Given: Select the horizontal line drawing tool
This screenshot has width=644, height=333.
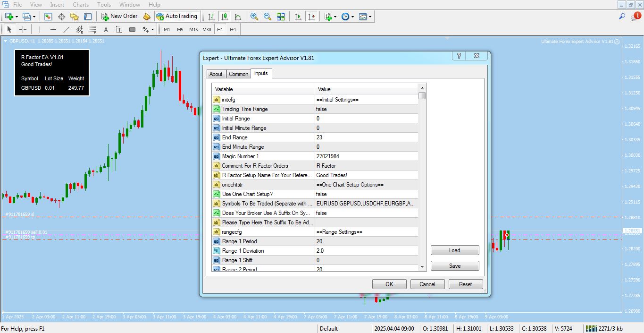Looking at the screenshot, I should coord(53,29).
